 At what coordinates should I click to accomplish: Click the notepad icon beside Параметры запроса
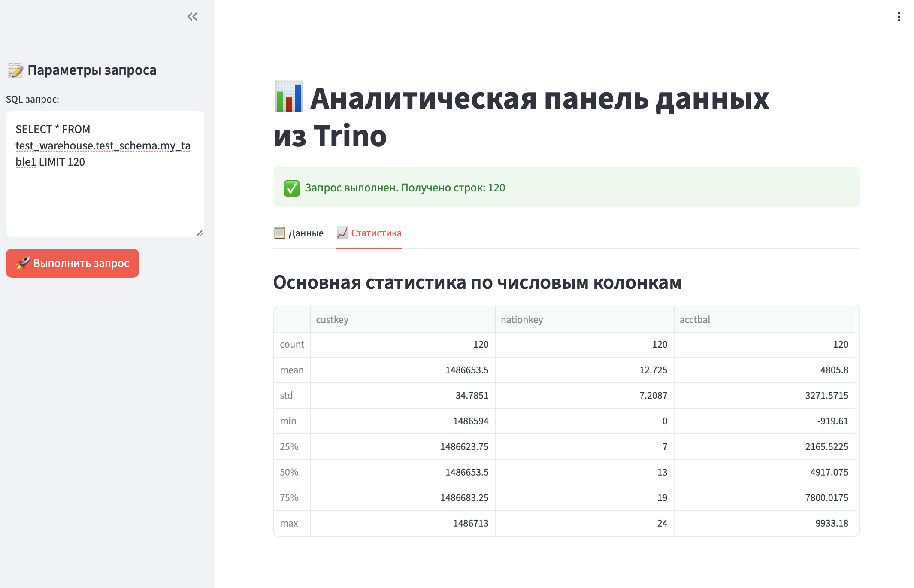click(x=15, y=70)
